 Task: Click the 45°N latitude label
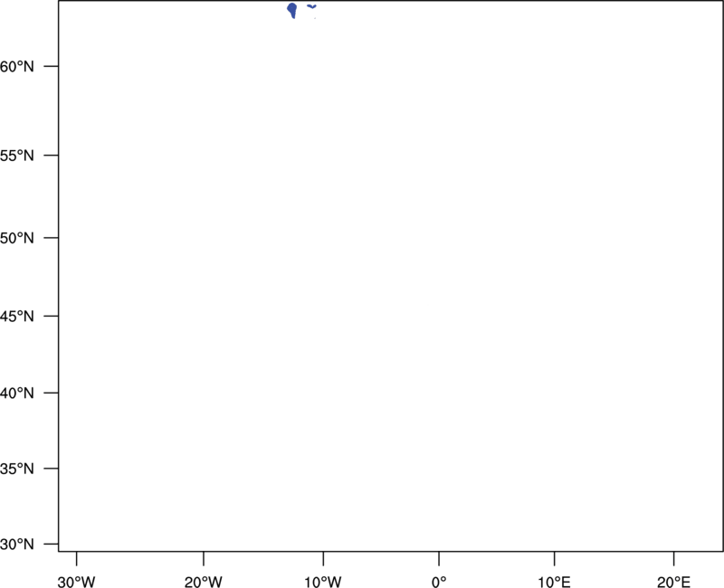click(x=16, y=316)
